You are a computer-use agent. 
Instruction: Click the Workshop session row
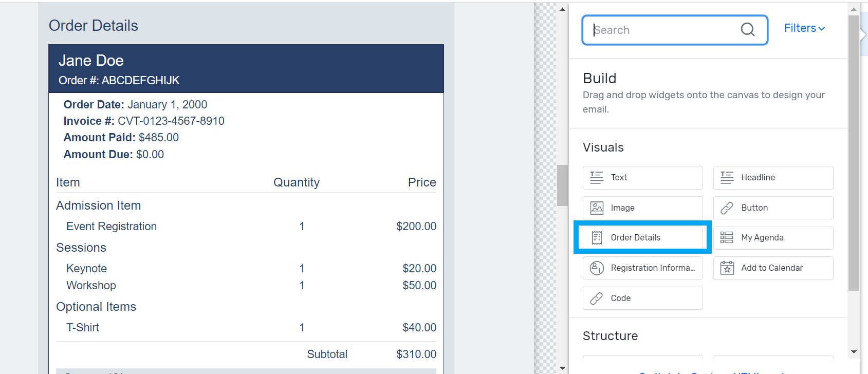pos(246,286)
